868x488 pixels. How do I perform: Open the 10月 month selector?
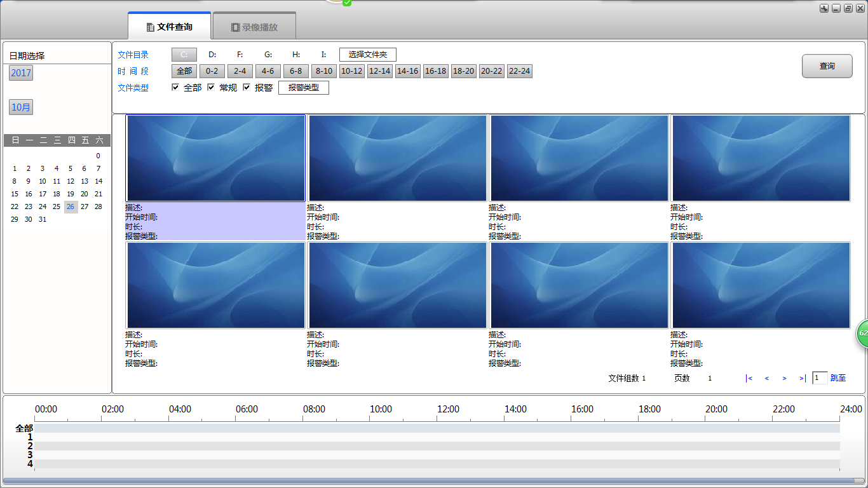(21, 107)
